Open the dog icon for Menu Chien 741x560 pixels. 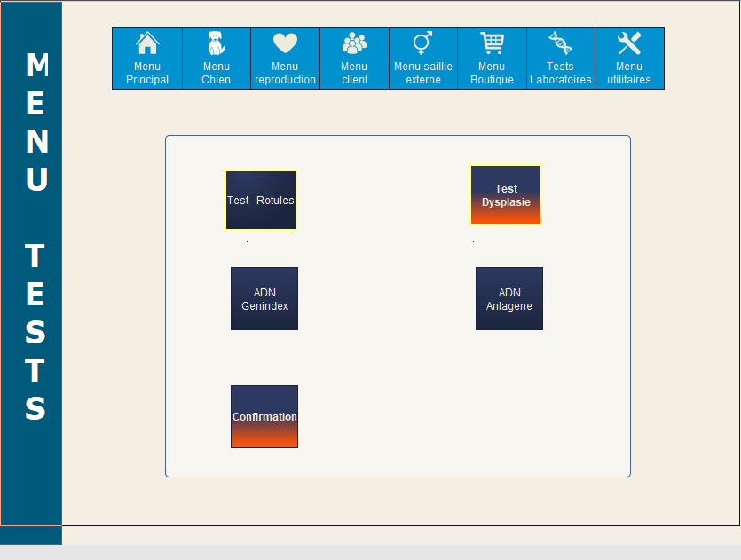click(x=216, y=43)
